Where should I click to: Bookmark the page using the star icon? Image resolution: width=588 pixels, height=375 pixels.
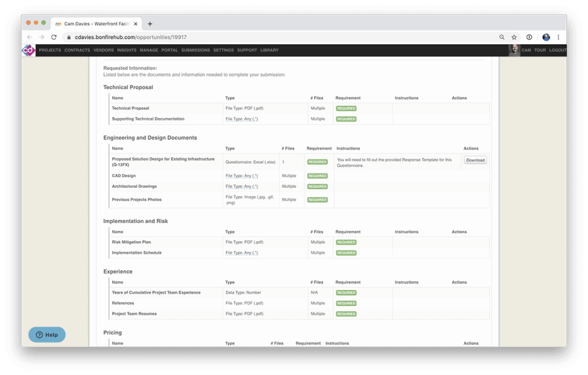point(514,37)
